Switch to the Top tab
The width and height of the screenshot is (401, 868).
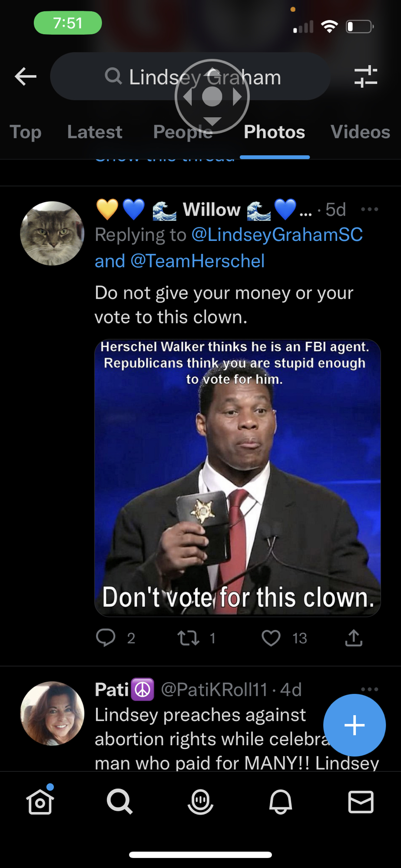(x=26, y=132)
